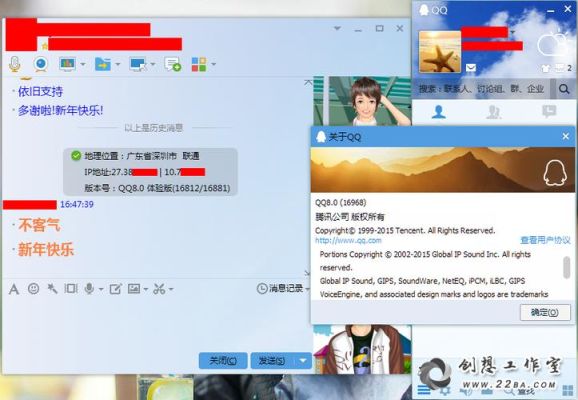The width and height of the screenshot is (578, 400).
Task: Click the 发送(S) button
Action: point(273,361)
